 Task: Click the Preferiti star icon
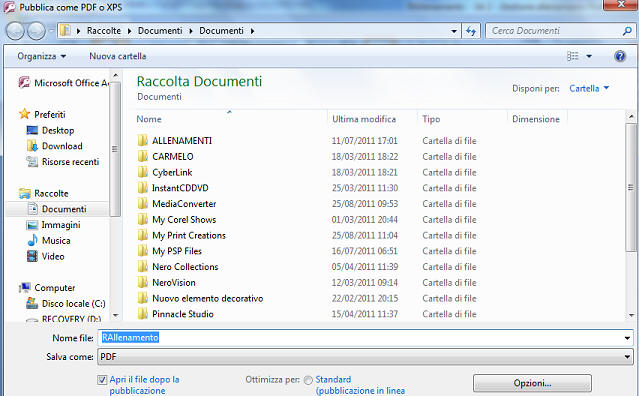(24, 114)
